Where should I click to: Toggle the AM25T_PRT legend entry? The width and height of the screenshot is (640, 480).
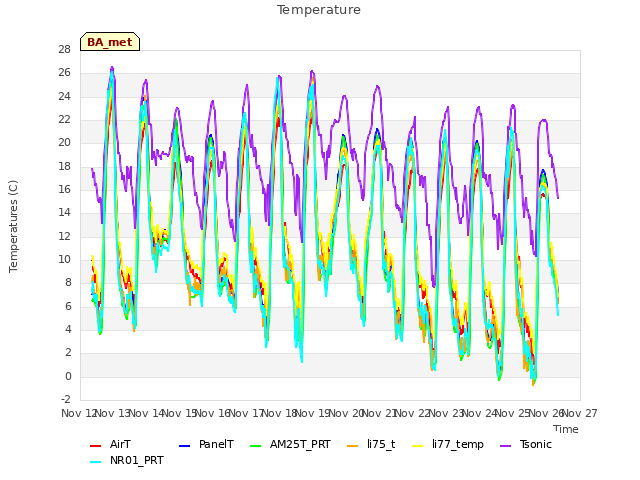pyautogui.click(x=290, y=444)
